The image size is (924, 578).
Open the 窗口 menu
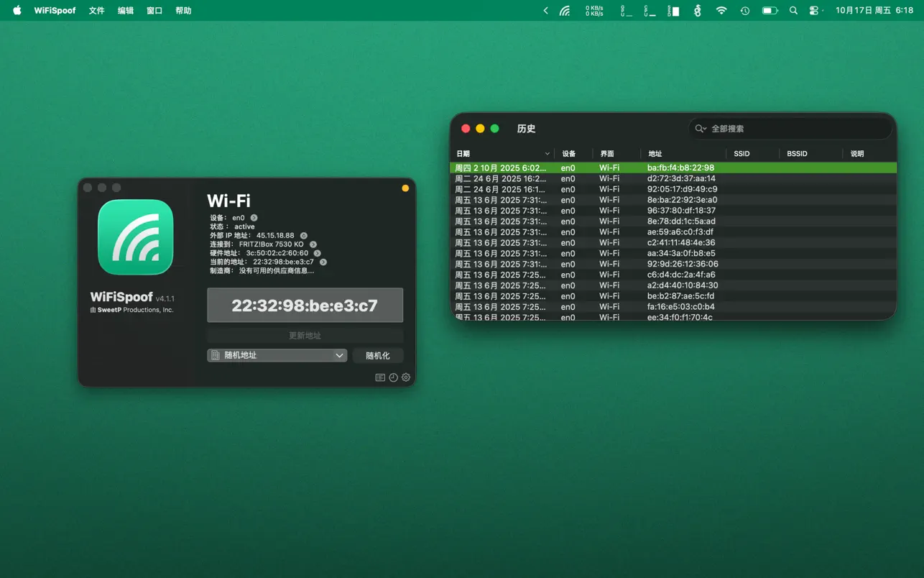154,11
